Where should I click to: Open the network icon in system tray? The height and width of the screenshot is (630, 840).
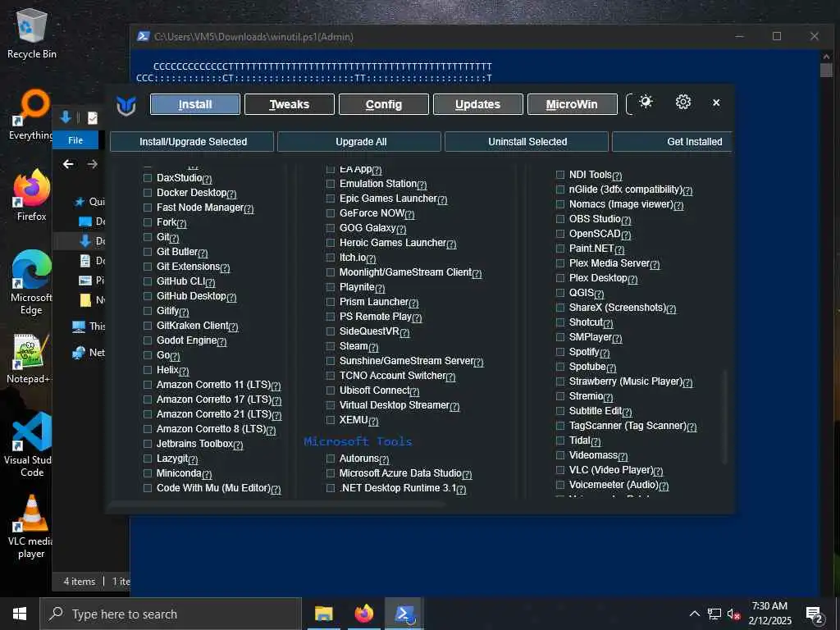point(714,614)
